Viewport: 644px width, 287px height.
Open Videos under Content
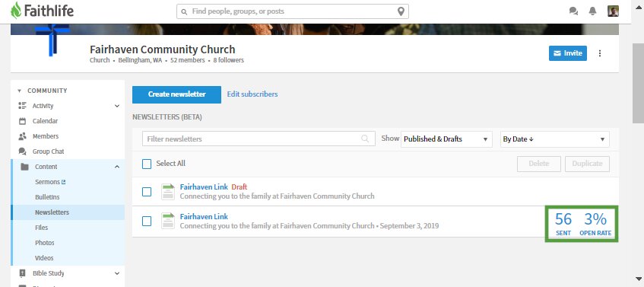(x=44, y=258)
